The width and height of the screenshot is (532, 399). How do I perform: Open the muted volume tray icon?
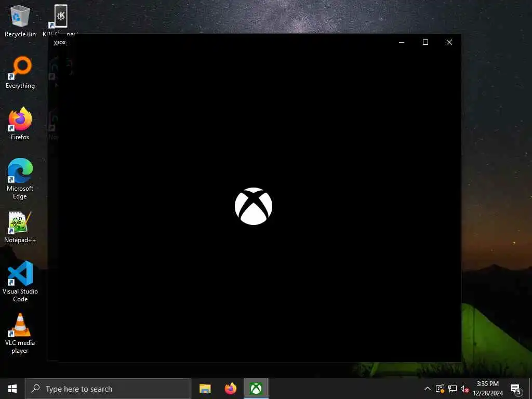464,389
